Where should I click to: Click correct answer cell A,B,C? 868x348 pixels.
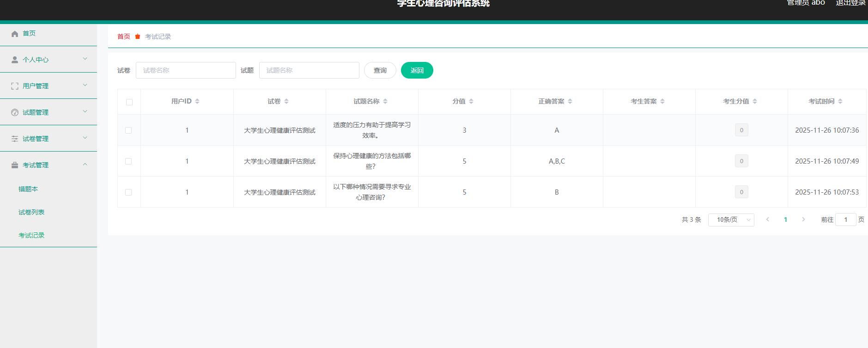(557, 161)
